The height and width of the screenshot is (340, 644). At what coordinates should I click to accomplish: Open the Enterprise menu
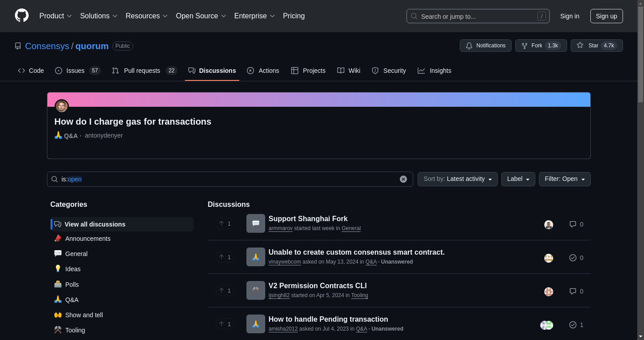[x=254, y=16]
